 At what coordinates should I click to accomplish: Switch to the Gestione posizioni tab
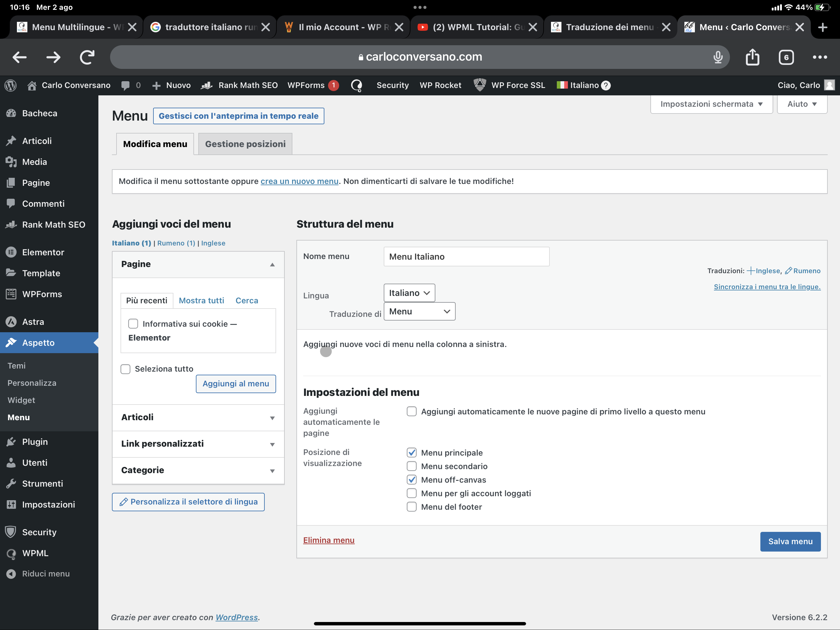coord(245,144)
